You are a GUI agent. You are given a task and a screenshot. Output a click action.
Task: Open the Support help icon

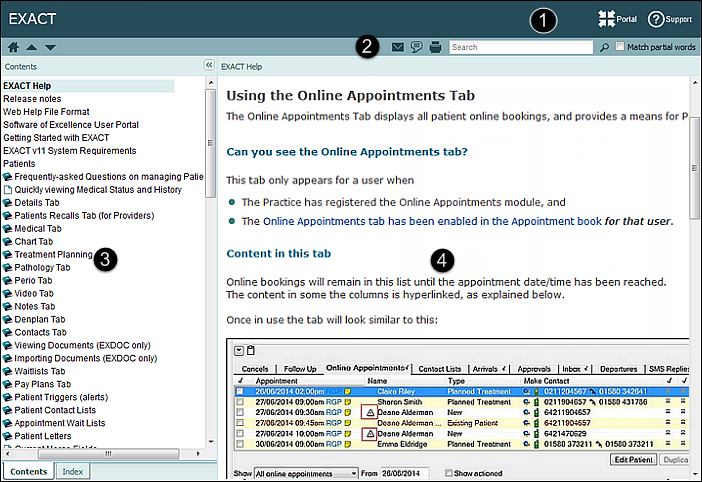click(x=670, y=19)
